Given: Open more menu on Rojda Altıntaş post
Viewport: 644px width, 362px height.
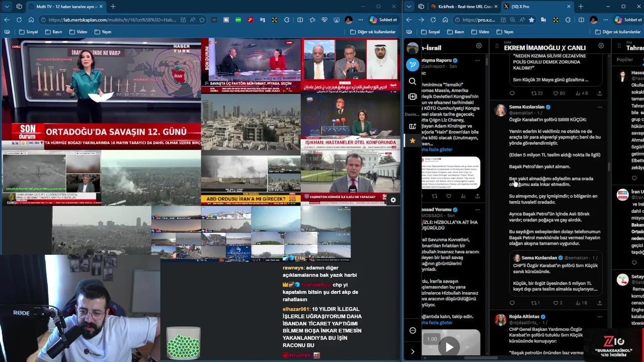Looking at the screenshot, I should tap(599, 317).
